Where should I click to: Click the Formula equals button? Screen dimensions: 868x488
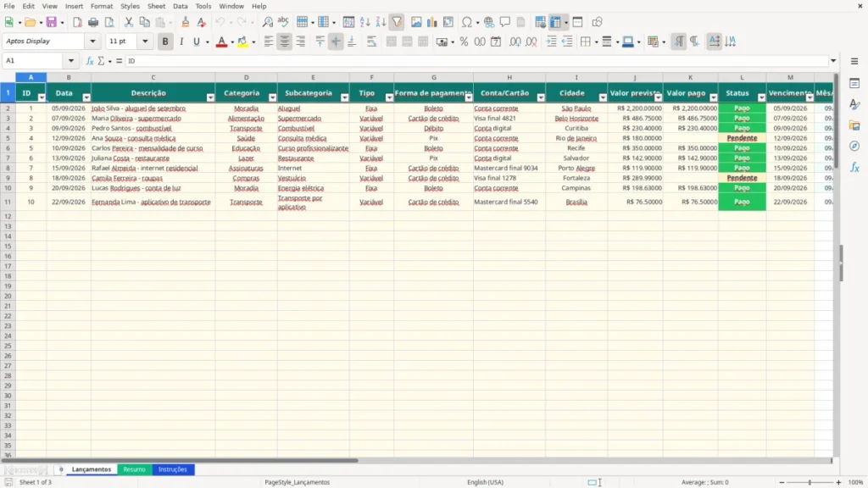119,61
